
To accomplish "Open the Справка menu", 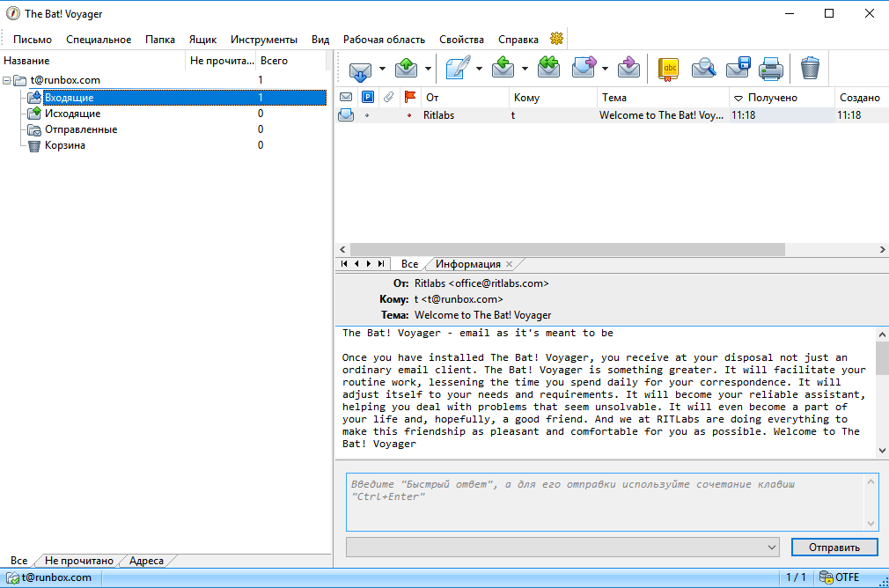I will point(518,39).
